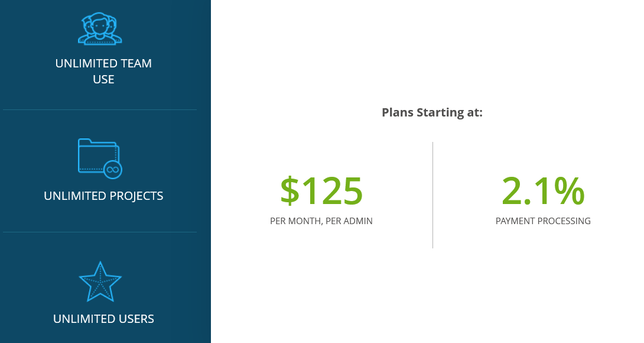Click the vertical divider between the pricing figures
This screenshot has height=343, width=644.
(432, 195)
